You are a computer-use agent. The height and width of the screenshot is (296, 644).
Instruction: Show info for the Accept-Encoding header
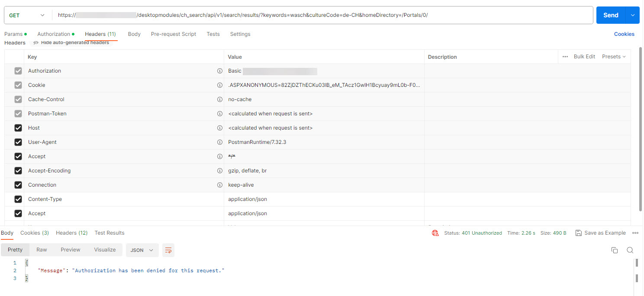click(219, 171)
